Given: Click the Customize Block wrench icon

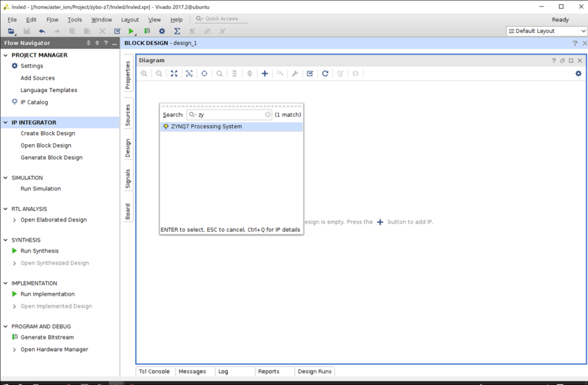Looking at the screenshot, I should (x=295, y=74).
